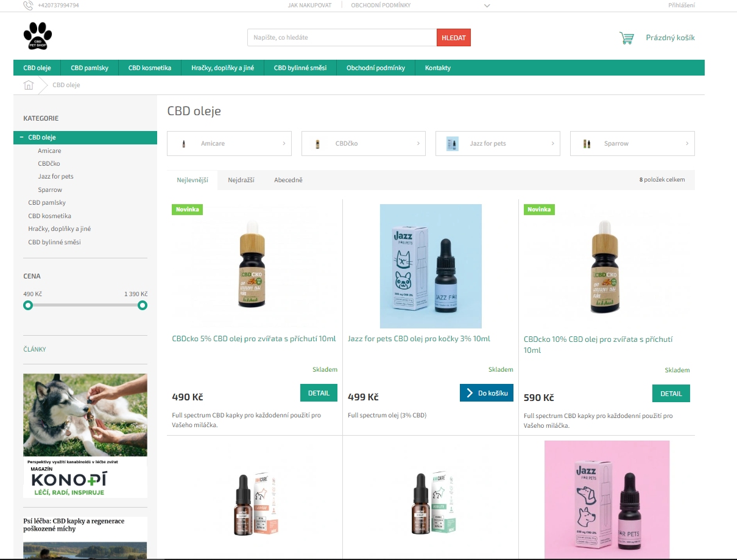
Task: Click the Jazz for pets category icon
Action: (x=452, y=144)
